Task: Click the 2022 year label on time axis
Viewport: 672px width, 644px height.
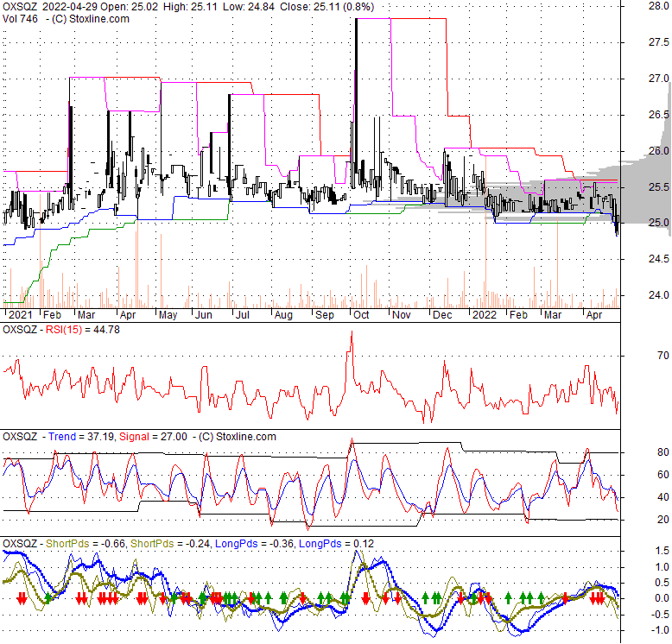Action: point(485,315)
